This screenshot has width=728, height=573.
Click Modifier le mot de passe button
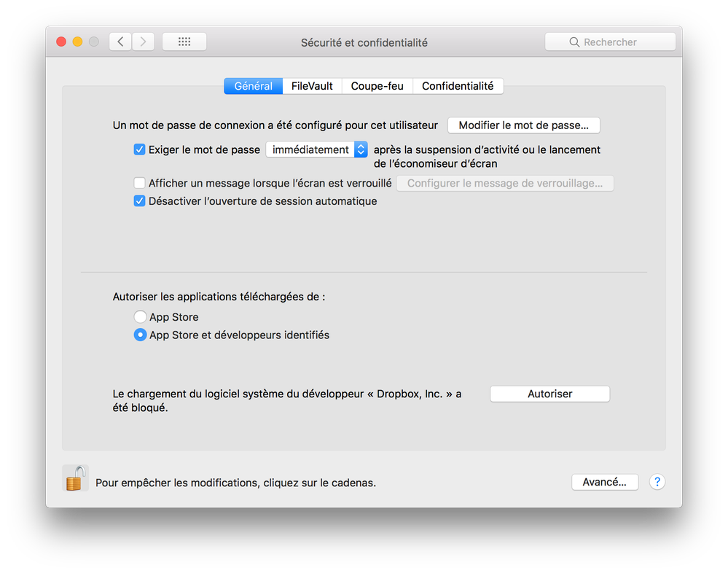[524, 125]
